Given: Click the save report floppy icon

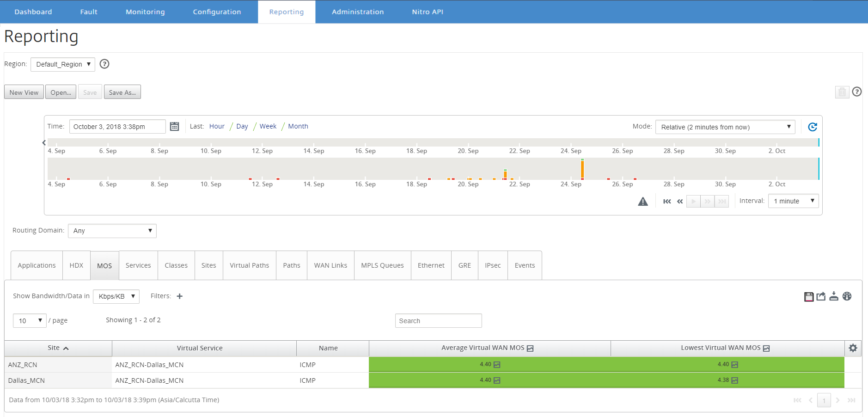Looking at the screenshot, I should [809, 296].
